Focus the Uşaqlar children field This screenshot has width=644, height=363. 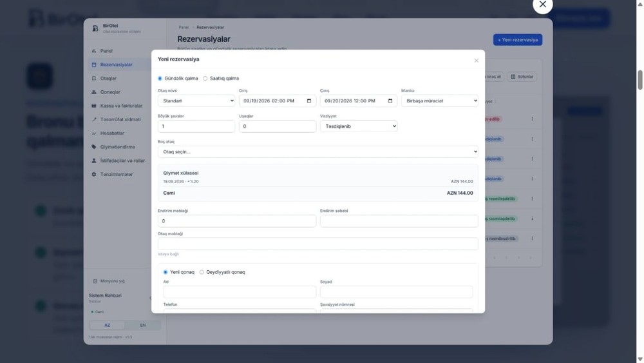tap(277, 126)
